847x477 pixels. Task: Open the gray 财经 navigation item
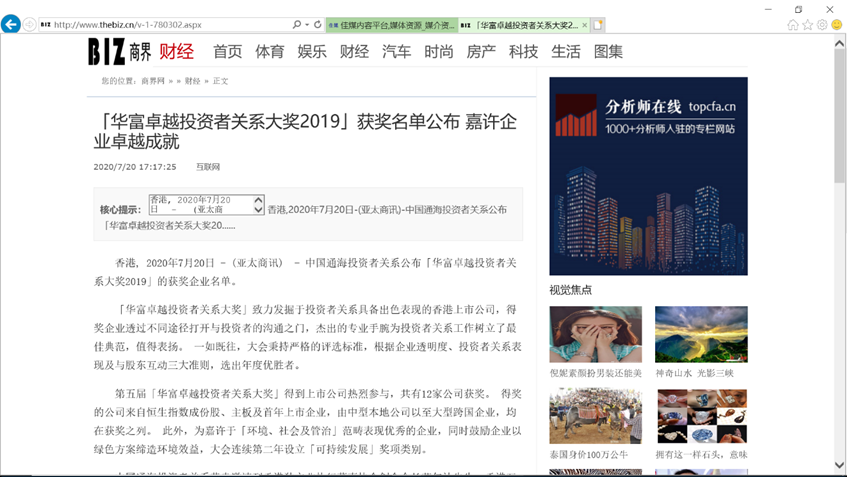point(354,52)
